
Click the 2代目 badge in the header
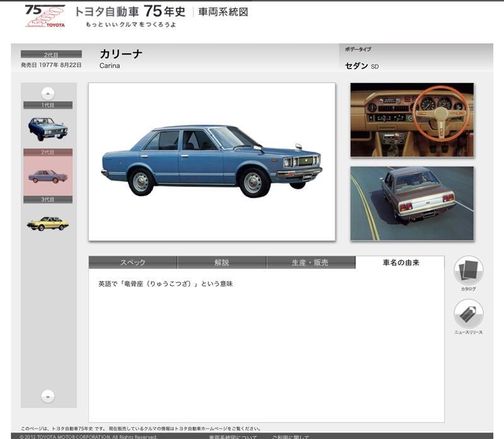tap(51, 54)
